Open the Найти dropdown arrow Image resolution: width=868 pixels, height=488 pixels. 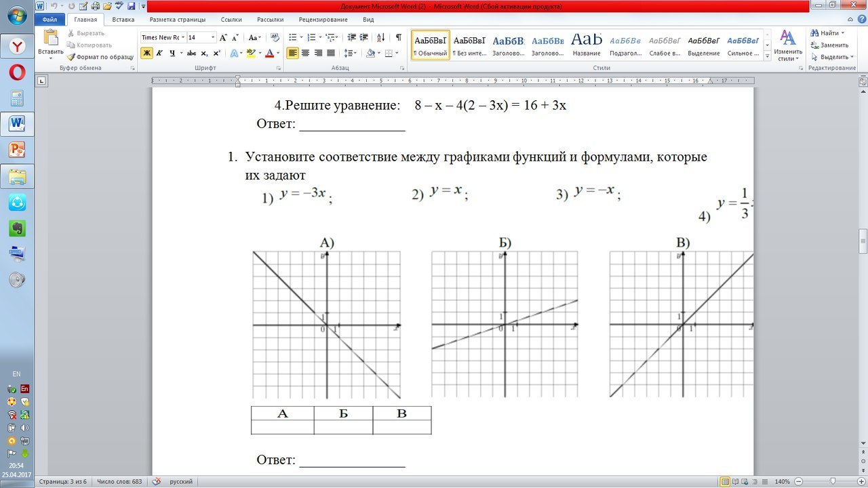[842, 33]
